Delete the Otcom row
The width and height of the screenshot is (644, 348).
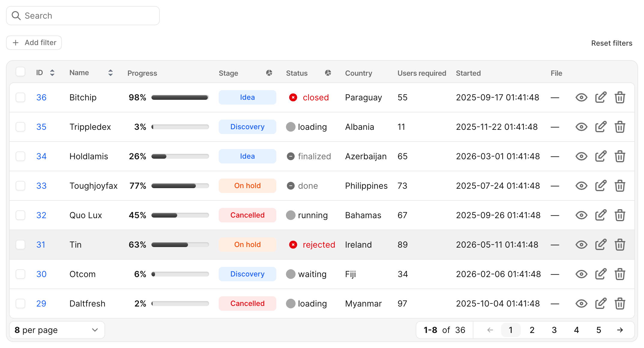pos(620,274)
